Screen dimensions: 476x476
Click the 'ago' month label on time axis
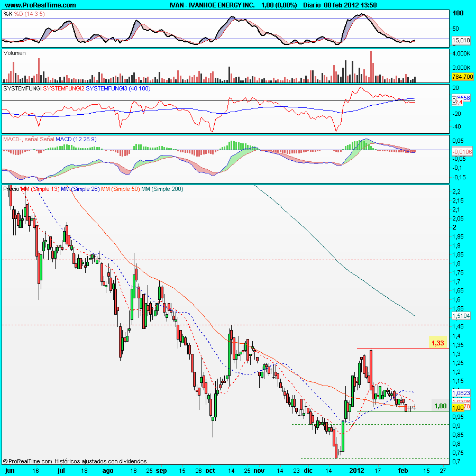[108, 471]
